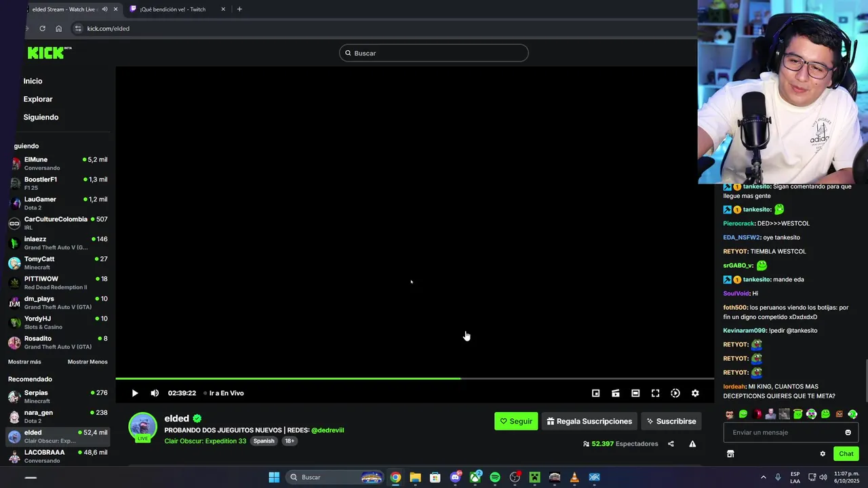The image size is (868, 488).
Task: Click Pierocrack username in chat
Action: (739, 224)
